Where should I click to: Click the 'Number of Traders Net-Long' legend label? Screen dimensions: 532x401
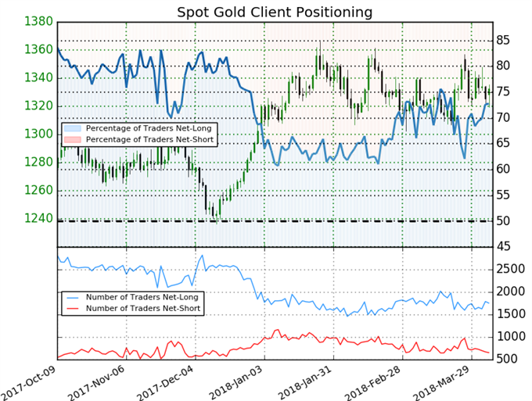(x=142, y=297)
